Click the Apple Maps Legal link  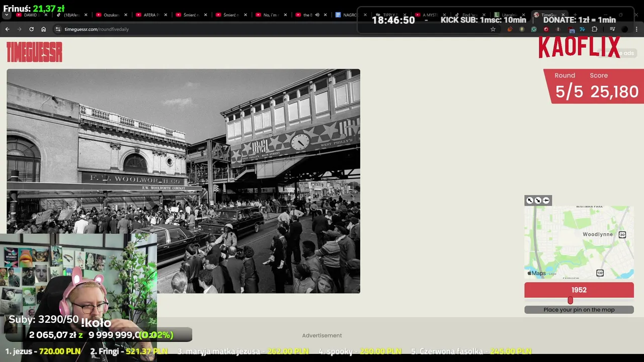(x=552, y=274)
